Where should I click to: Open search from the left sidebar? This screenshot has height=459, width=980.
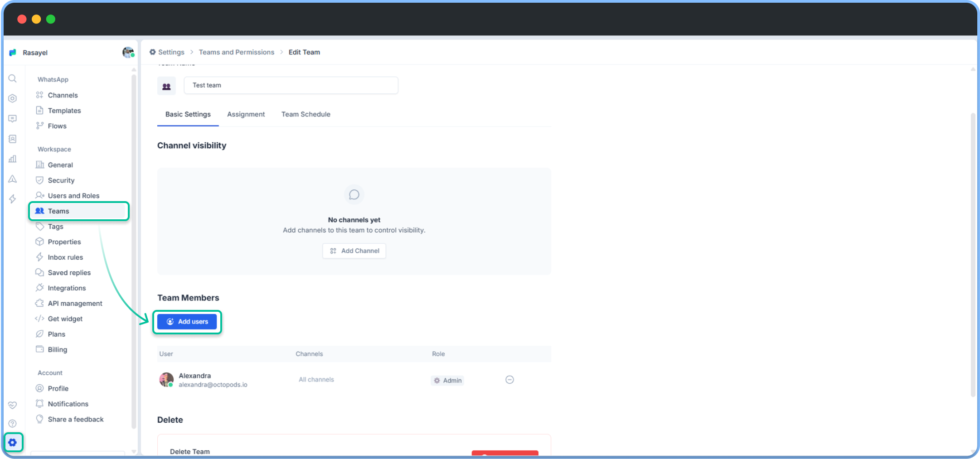click(x=13, y=78)
